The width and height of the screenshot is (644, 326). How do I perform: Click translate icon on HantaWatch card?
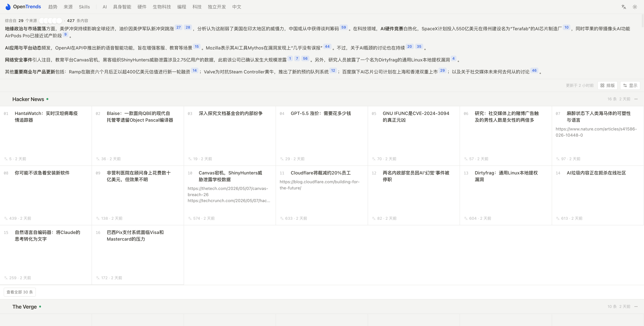[x=6, y=159]
